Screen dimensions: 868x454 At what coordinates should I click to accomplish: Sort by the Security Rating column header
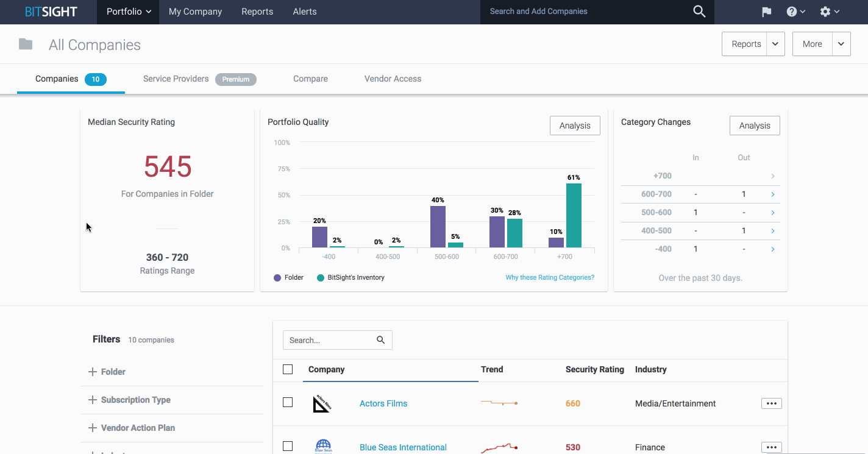[x=595, y=369]
